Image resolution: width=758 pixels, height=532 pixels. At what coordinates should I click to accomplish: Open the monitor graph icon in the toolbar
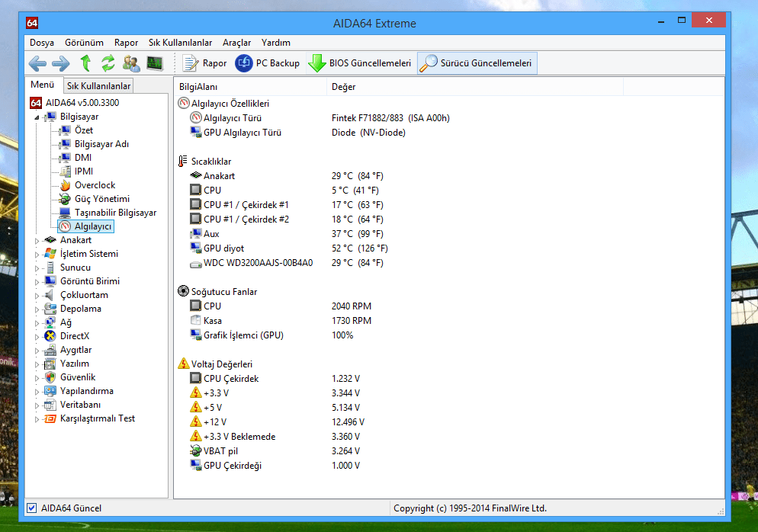155,63
